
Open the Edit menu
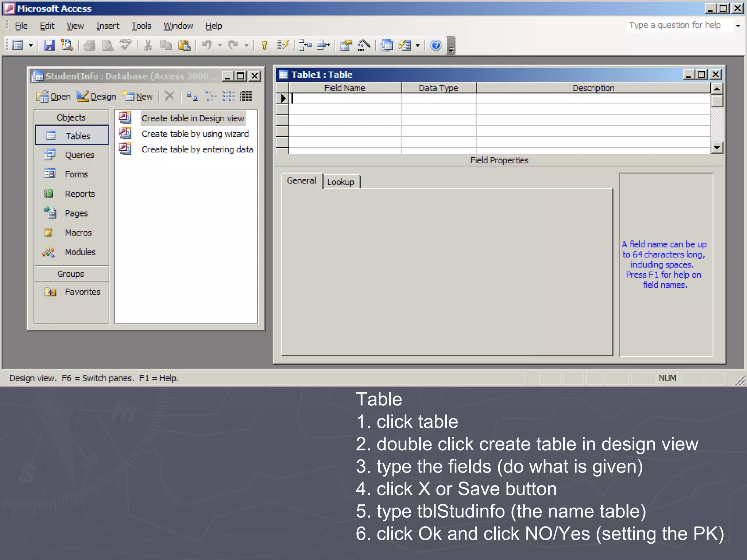pos(47,26)
